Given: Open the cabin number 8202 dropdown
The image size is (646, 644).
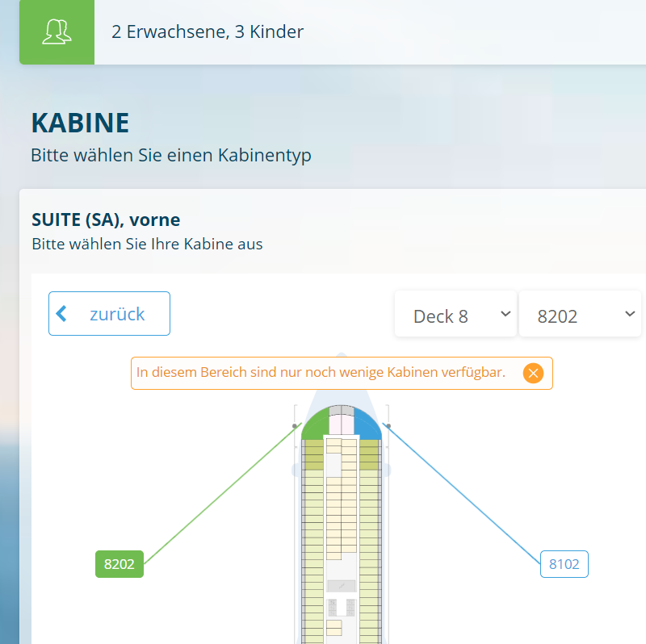Looking at the screenshot, I should pyautogui.click(x=579, y=315).
